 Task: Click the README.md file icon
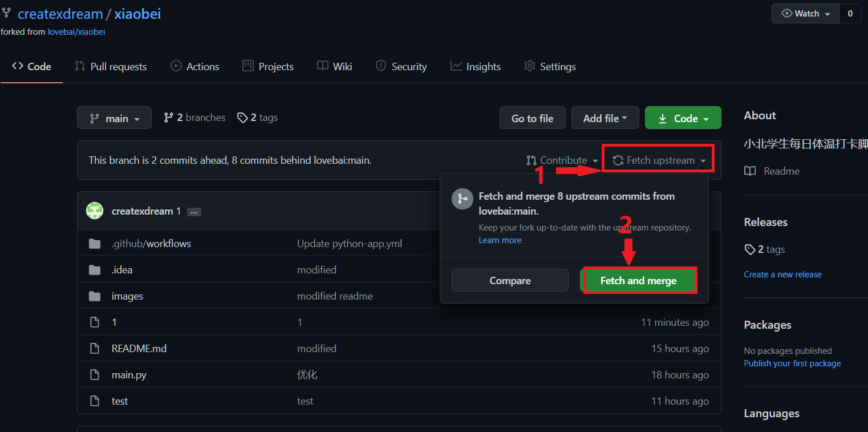95,349
